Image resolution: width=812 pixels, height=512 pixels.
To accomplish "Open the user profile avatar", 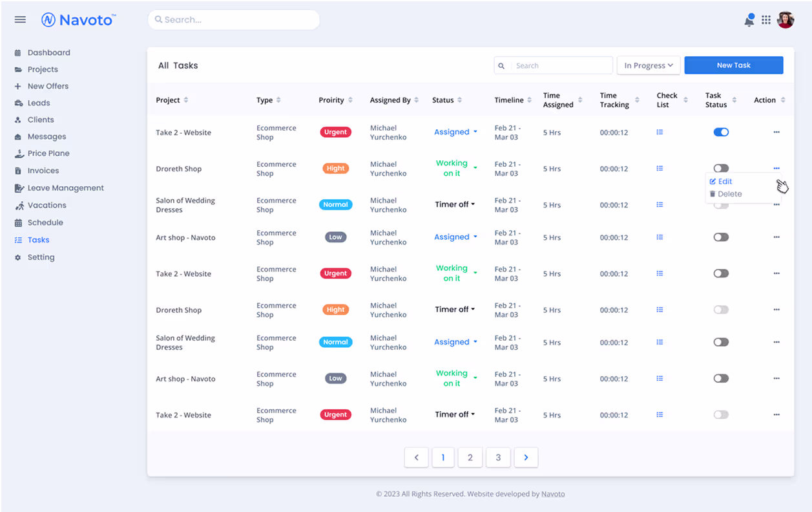I will pyautogui.click(x=786, y=20).
